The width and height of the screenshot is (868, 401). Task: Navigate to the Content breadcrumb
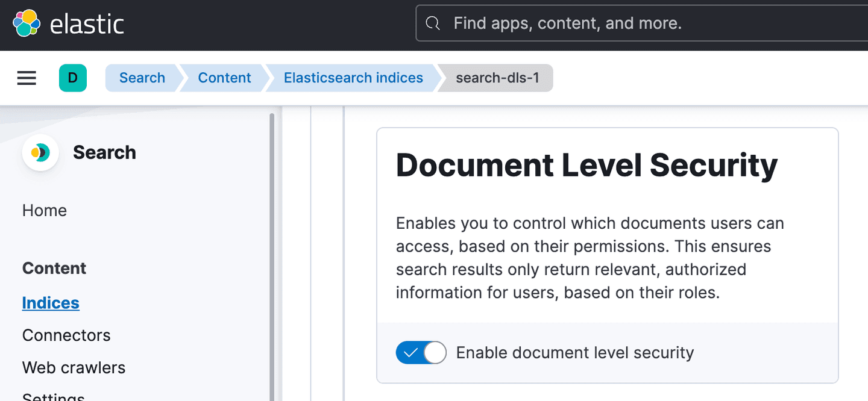point(224,78)
